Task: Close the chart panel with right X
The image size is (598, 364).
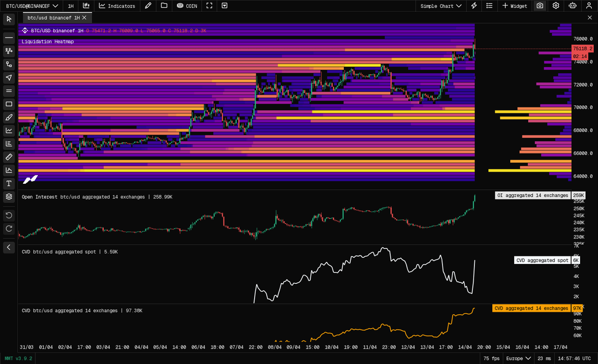Action: click(590, 17)
